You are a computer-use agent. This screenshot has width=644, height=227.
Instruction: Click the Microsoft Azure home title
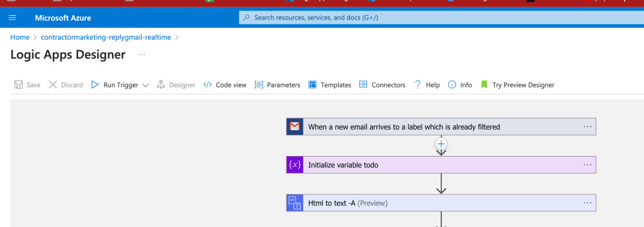pyautogui.click(x=63, y=18)
